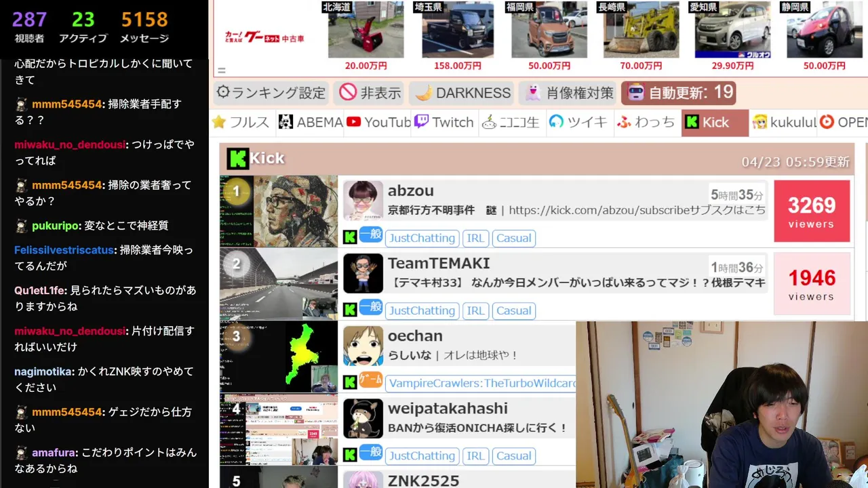Image resolution: width=868 pixels, height=488 pixels.
Task: Click Kick icon in weipatakahashi row
Action: point(350,455)
